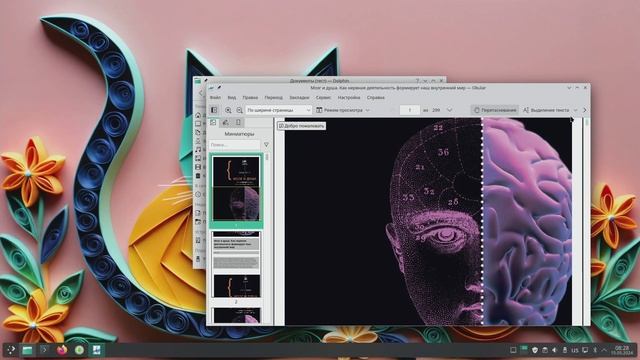Open the View menu in Okular
This screenshot has height=360, width=640.
(x=231, y=98)
